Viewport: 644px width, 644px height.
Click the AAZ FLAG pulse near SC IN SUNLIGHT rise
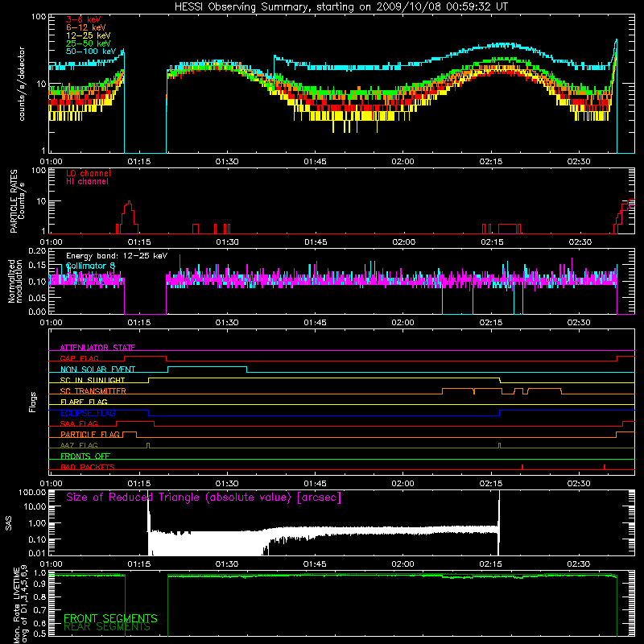pyautogui.click(x=148, y=445)
